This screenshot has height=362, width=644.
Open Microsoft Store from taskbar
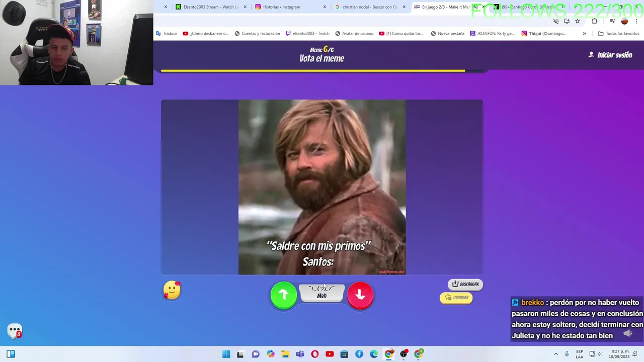[x=345, y=354]
